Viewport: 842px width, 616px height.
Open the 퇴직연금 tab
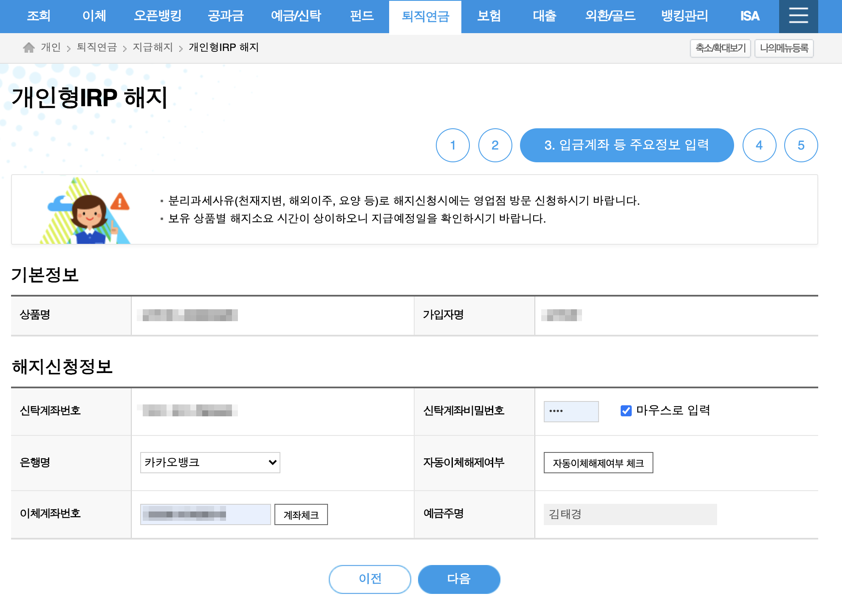click(425, 17)
